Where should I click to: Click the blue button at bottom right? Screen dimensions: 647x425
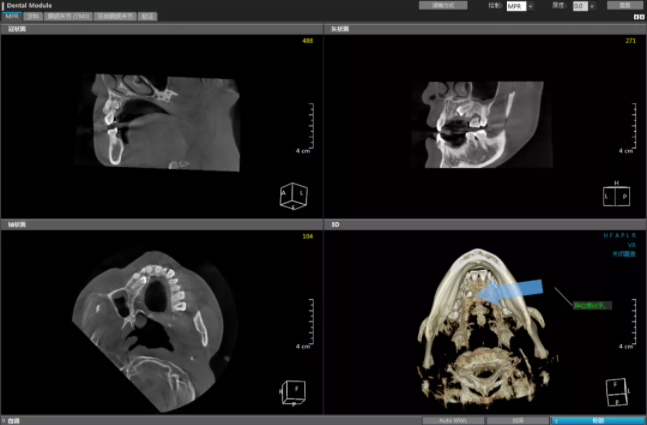(x=597, y=420)
